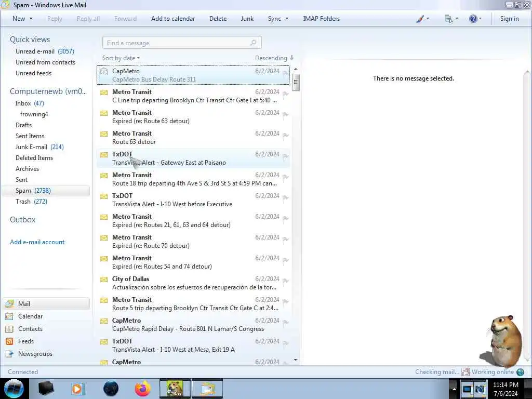Open the Windows Start orb
This screenshot has width=532, height=399.
pyautogui.click(x=14, y=389)
